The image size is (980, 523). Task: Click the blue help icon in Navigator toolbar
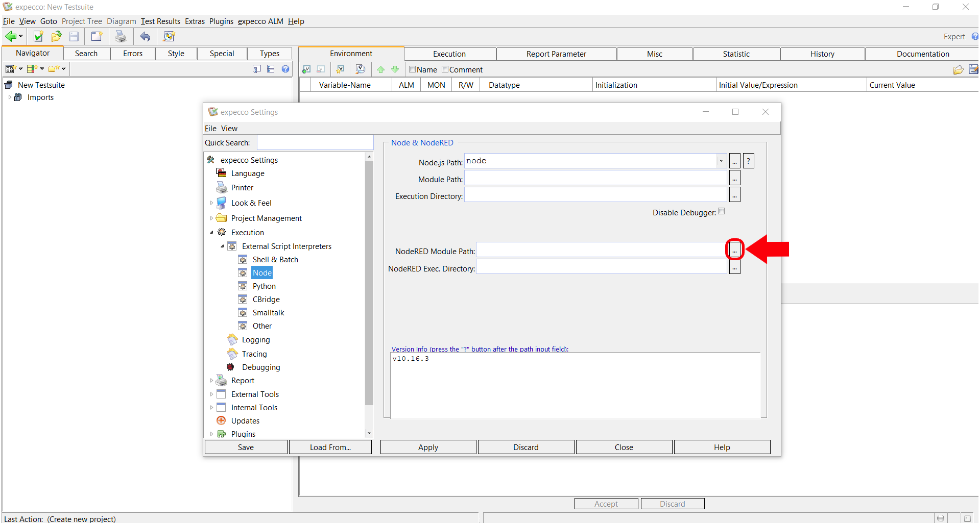285,69
